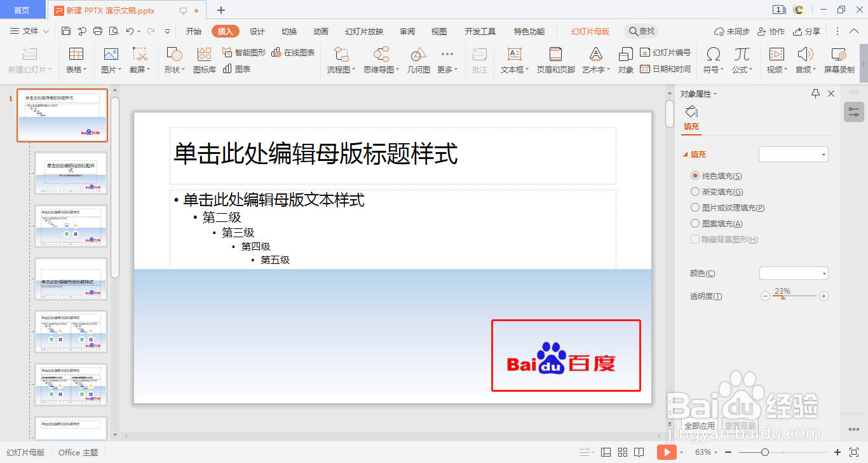Viewport: 868px width, 463px height.
Task: Click the Print icon in quick toolbar
Action: tap(98, 31)
